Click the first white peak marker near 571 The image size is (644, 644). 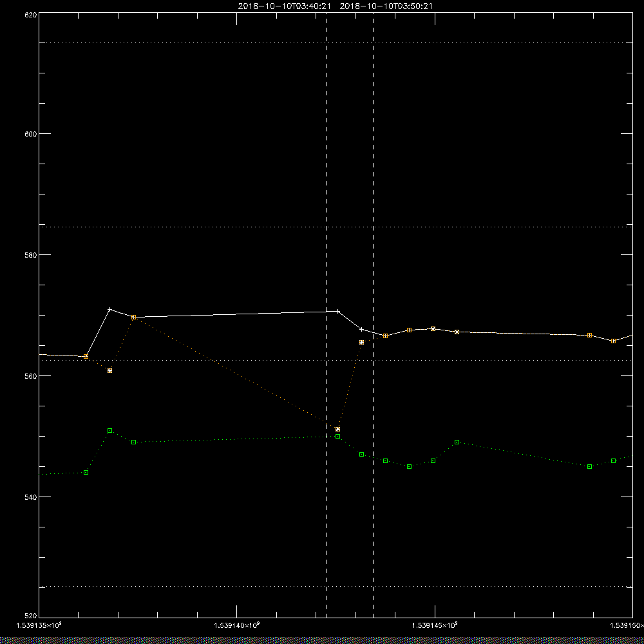pos(109,309)
